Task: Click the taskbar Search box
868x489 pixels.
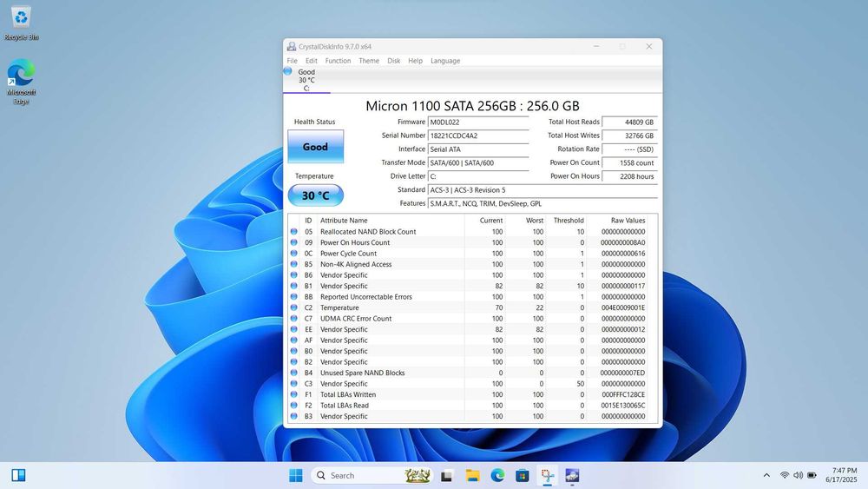Action: (x=372, y=475)
